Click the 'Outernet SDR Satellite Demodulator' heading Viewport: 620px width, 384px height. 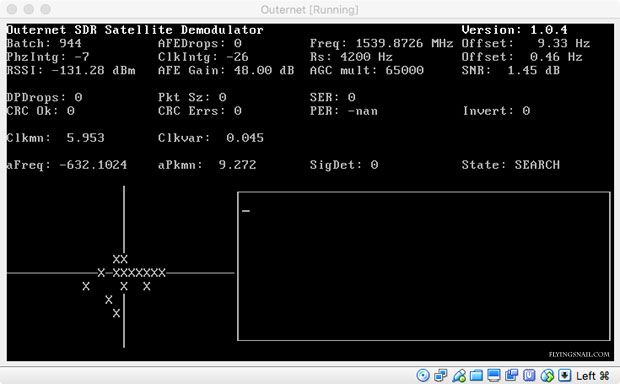pyautogui.click(x=135, y=30)
